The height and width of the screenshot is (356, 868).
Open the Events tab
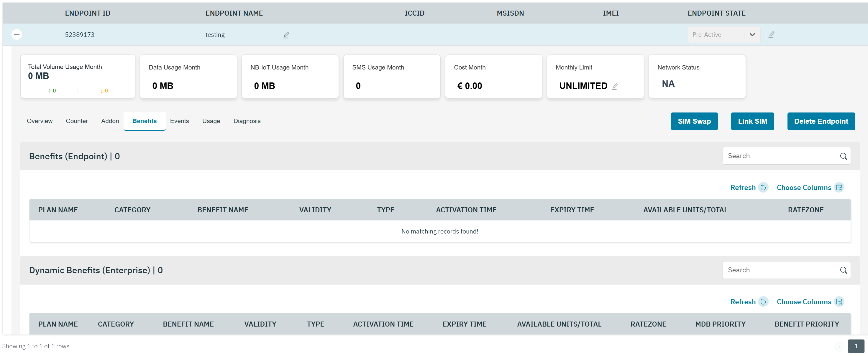(179, 121)
